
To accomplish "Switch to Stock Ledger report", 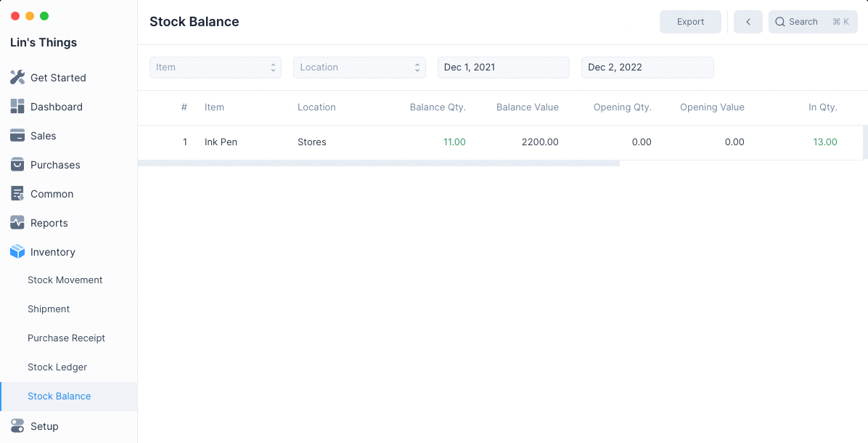I will [57, 367].
